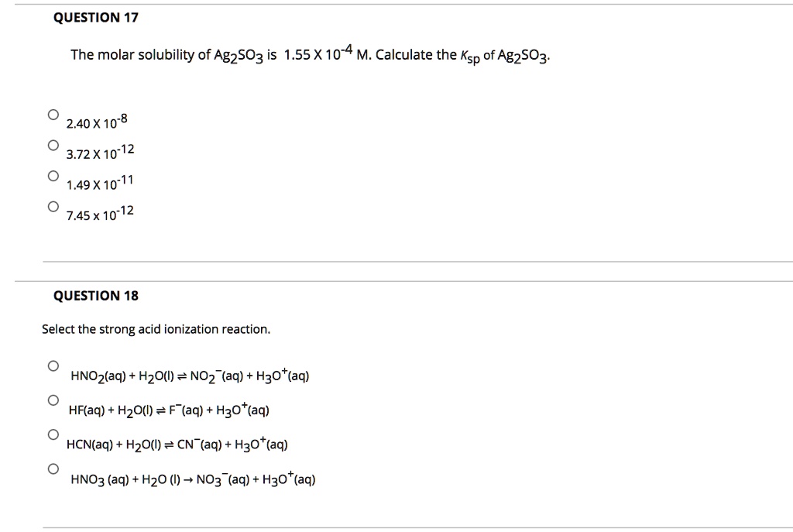Click the F-(aq) product in the HF reaction
Screen dimensions: 793x532
(x=185, y=409)
